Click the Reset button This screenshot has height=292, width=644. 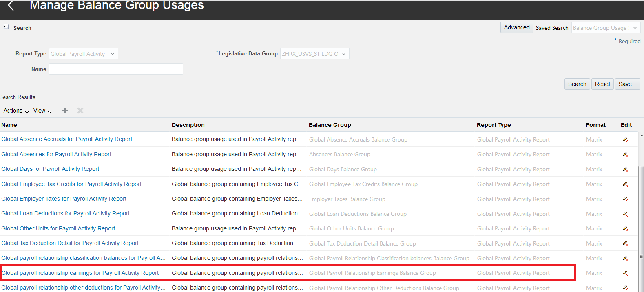[602, 84]
